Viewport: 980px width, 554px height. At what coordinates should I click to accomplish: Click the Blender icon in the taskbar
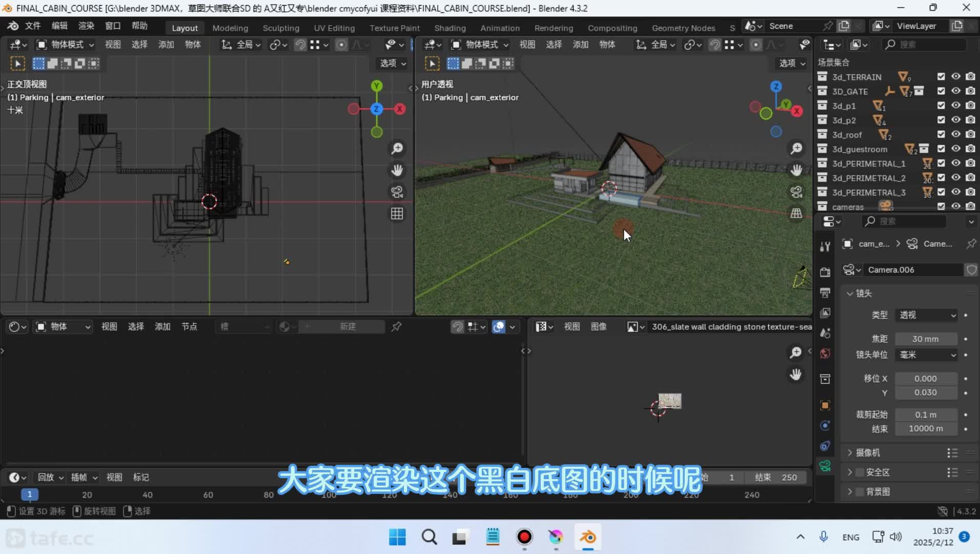pyautogui.click(x=587, y=537)
